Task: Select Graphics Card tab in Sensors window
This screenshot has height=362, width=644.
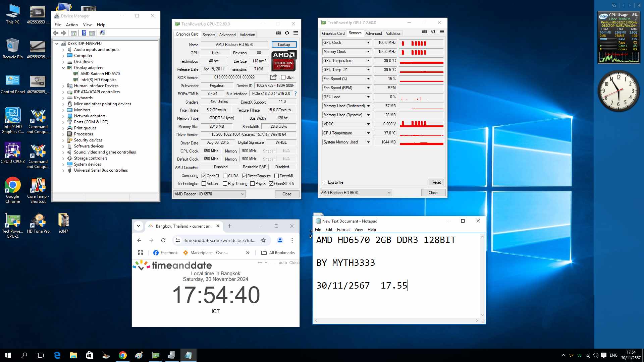Action: point(333,34)
